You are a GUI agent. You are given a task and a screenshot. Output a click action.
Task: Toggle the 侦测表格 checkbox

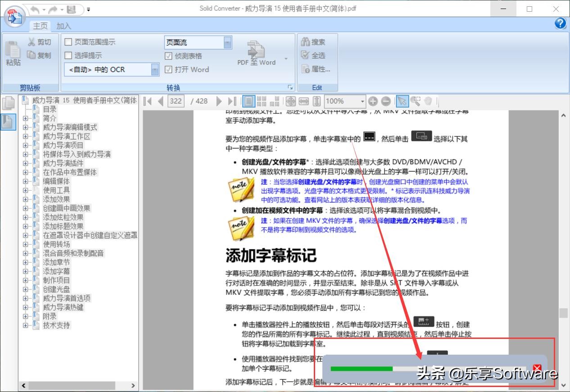pyautogui.click(x=168, y=56)
